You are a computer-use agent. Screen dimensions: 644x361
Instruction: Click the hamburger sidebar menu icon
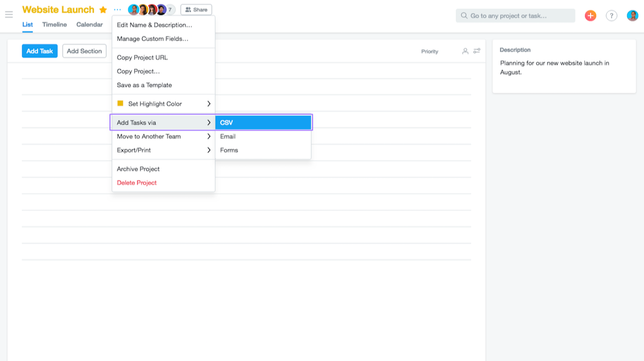pos(9,14)
